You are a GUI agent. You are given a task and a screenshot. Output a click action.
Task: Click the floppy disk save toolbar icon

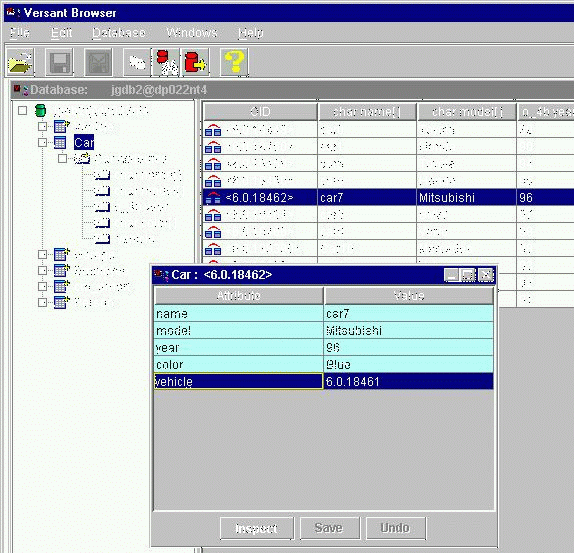(59, 62)
